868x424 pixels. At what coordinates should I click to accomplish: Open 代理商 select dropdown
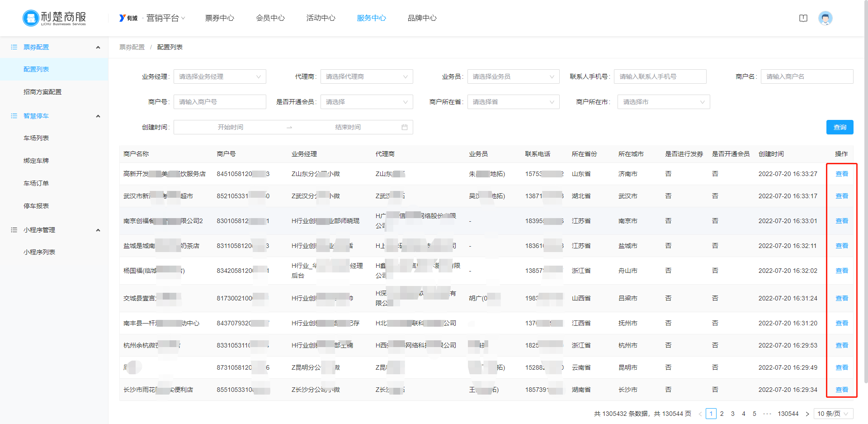tap(367, 76)
